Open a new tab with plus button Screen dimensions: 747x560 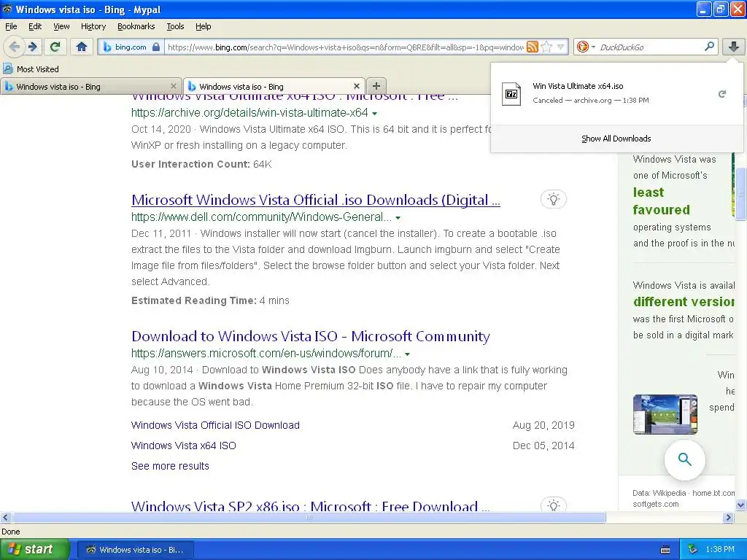point(376,86)
